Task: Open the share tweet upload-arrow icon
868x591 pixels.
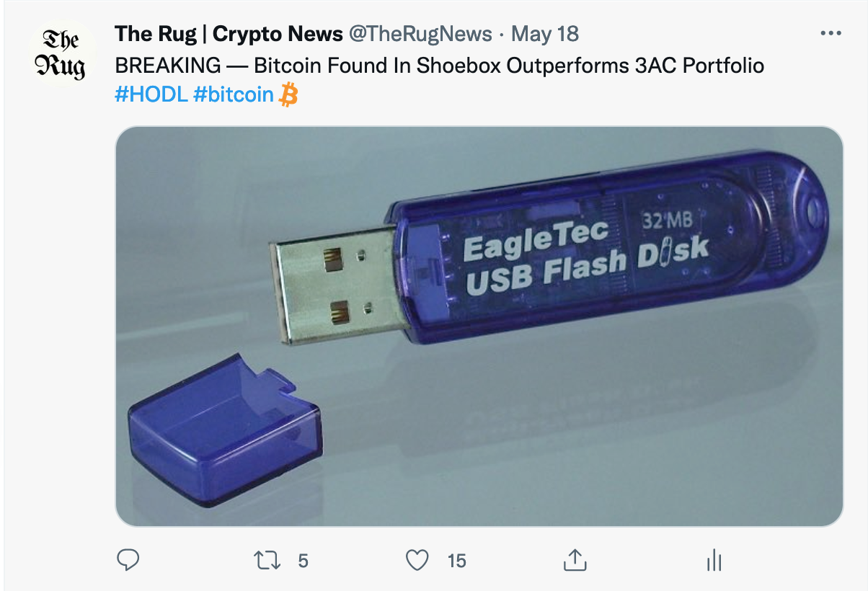Action: 573,559
